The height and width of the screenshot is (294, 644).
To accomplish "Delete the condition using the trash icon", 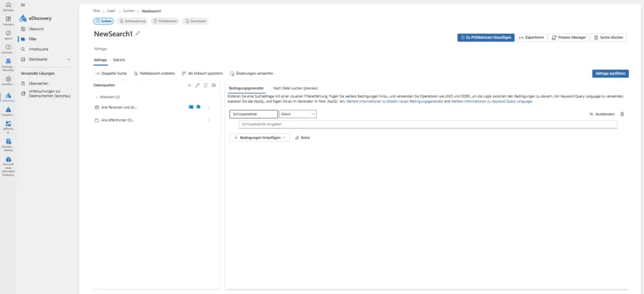I will pyautogui.click(x=622, y=114).
